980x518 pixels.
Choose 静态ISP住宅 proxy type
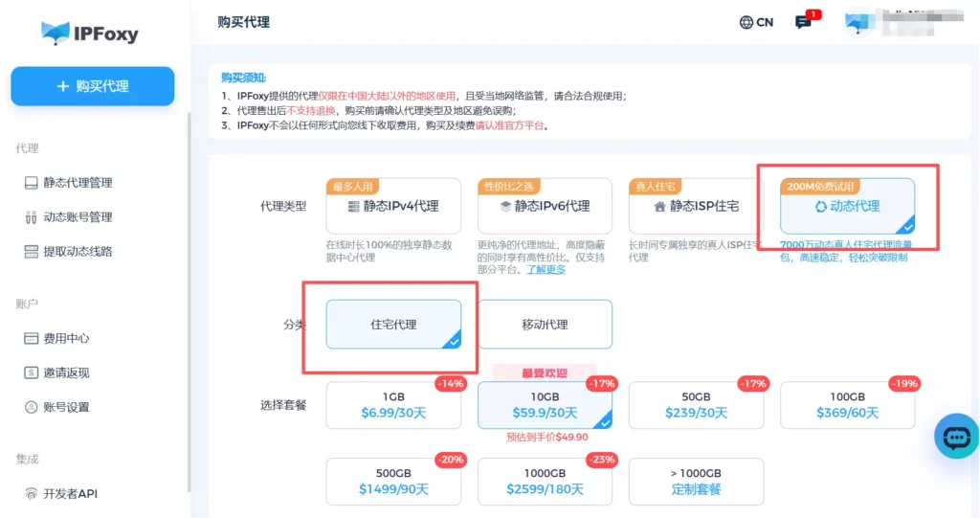696,206
